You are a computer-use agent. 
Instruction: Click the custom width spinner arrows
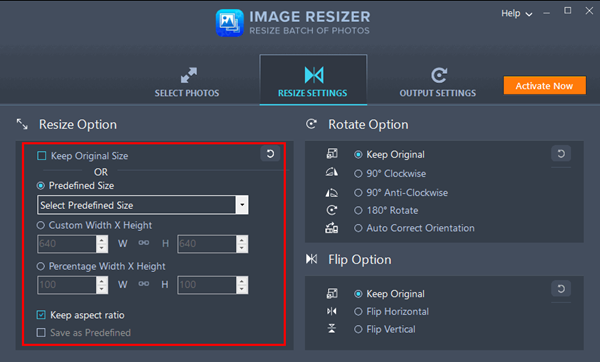point(102,244)
